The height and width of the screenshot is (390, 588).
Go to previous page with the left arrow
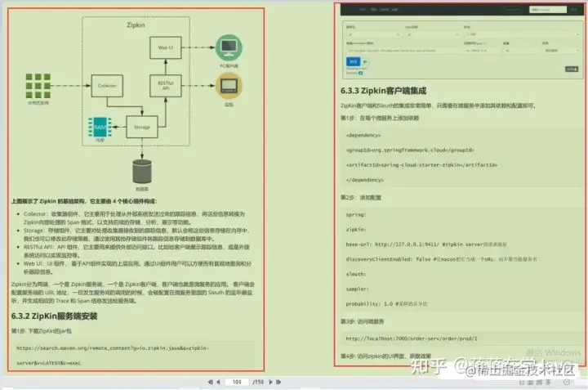(218, 382)
